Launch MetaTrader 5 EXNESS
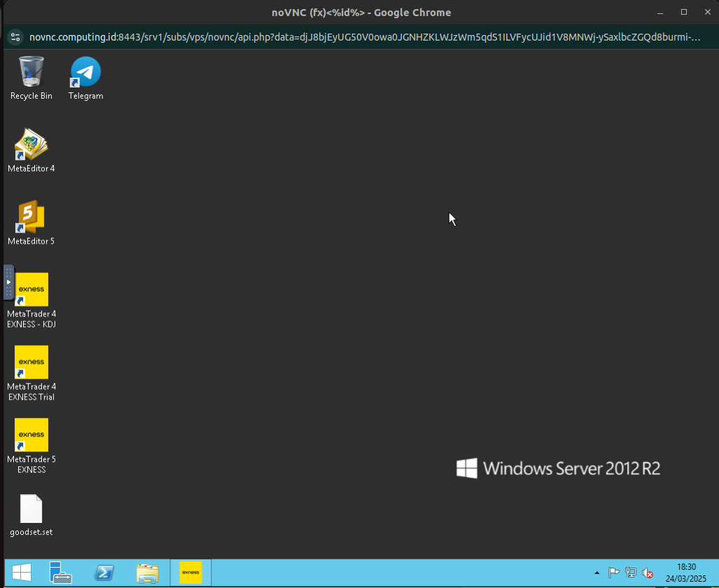 pyautogui.click(x=31, y=435)
